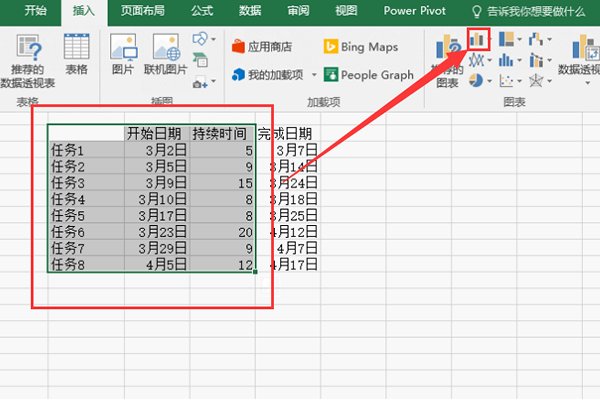This screenshot has height=400, width=600.
Task: Launch the Bing Maps add-in
Action: 361,47
